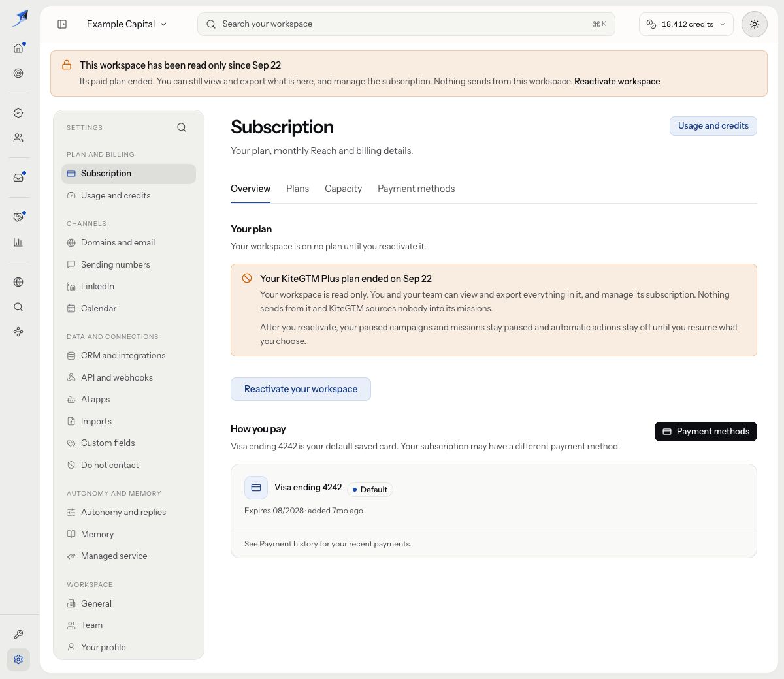Focus the Search your workspace field

click(x=406, y=24)
